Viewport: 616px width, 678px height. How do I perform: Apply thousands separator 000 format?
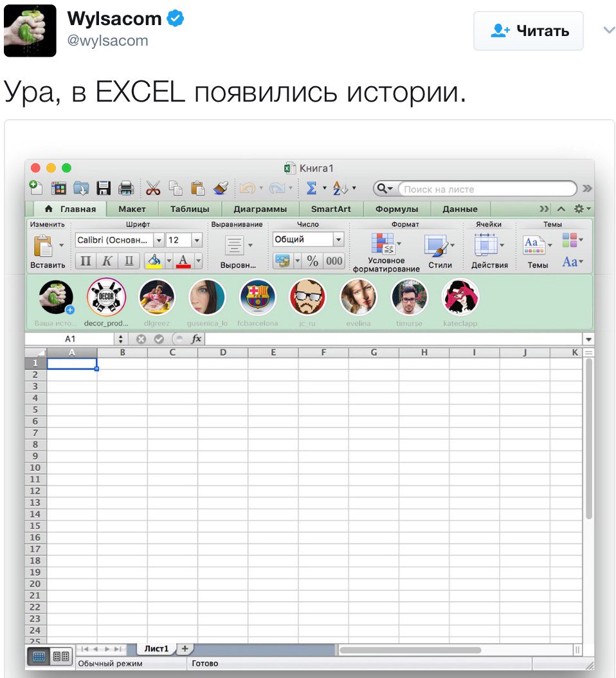334,261
